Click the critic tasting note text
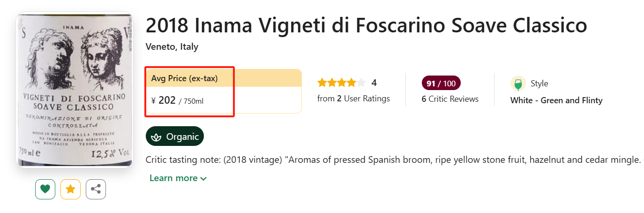Image resolution: width=644 pixels, height=213 pixels. (394, 160)
